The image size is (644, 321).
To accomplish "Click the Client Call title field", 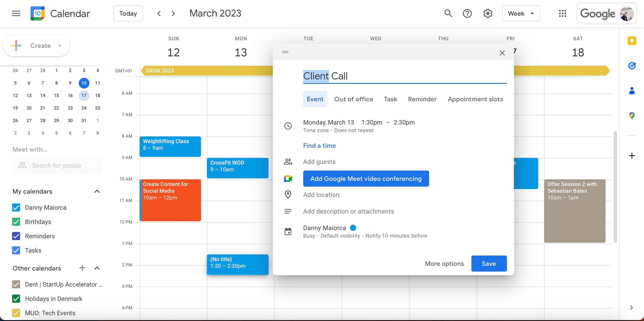I will [405, 76].
